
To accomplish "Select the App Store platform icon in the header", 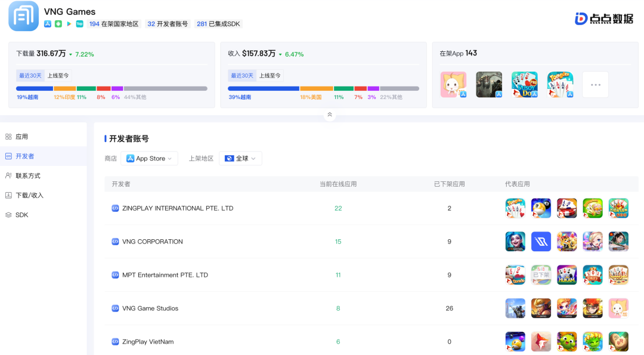I will pos(48,24).
